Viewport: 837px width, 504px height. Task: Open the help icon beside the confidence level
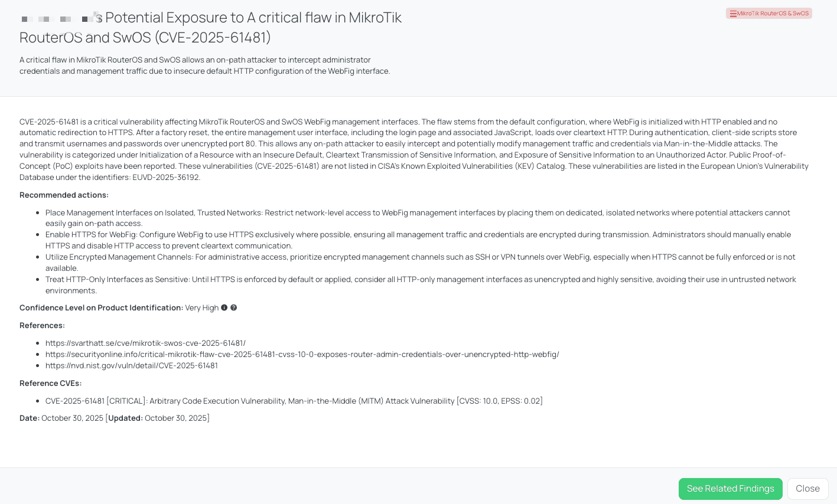pos(234,307)
